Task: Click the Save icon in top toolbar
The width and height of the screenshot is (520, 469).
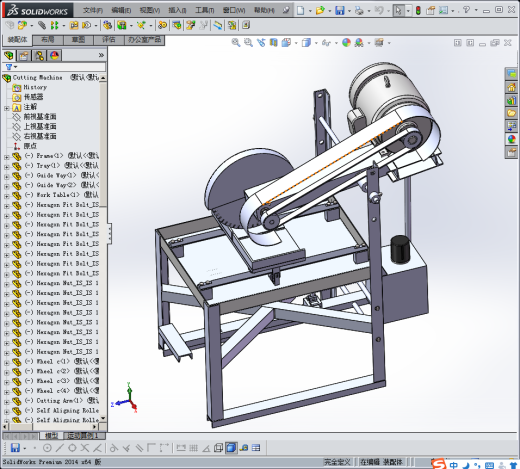Action: [339, 10]
